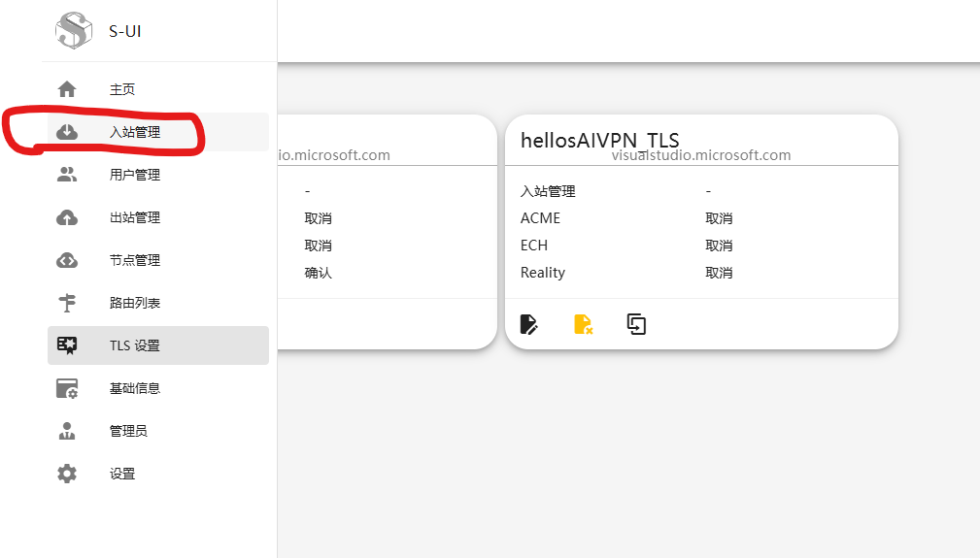The width and height of the screenshot is (980, 558).
Task: Clone the hellosAIVPN_TLS entry
Action: [636, 324]
